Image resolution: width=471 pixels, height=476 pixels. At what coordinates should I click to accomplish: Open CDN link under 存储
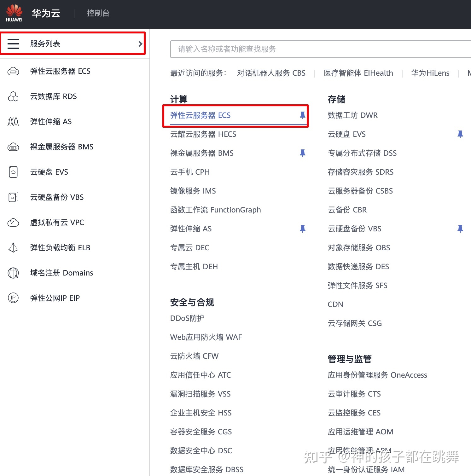tap(335, 305)
